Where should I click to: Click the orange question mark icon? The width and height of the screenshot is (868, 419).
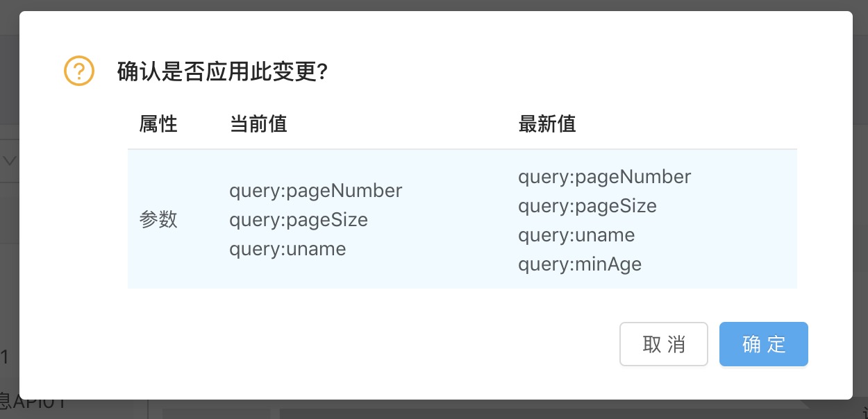coord(79,71)
